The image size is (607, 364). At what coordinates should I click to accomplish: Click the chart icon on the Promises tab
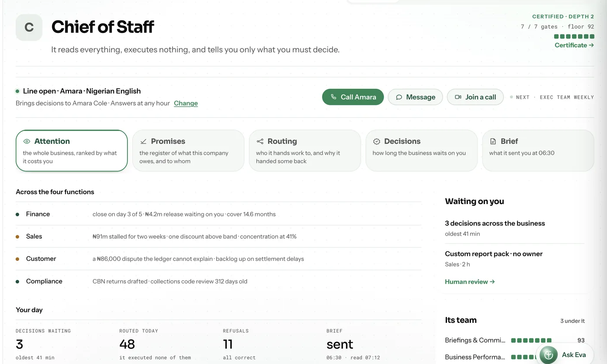point(144,141)
